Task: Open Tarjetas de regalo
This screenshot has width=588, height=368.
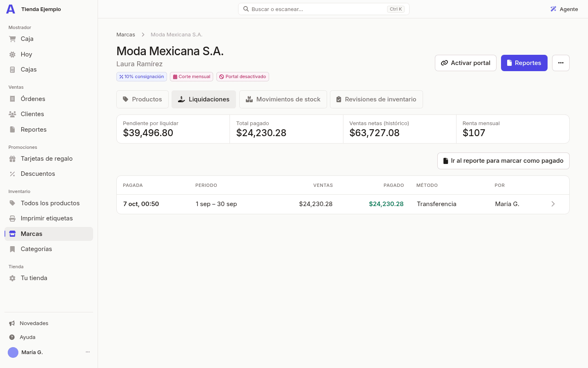Action: coord(49,159)
